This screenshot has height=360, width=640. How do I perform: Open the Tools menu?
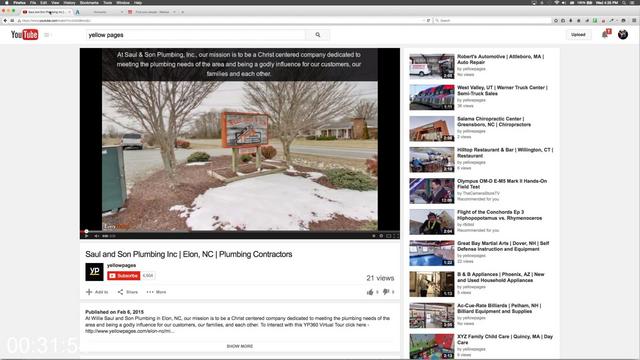pyautogui.click(x=108, y=2)
